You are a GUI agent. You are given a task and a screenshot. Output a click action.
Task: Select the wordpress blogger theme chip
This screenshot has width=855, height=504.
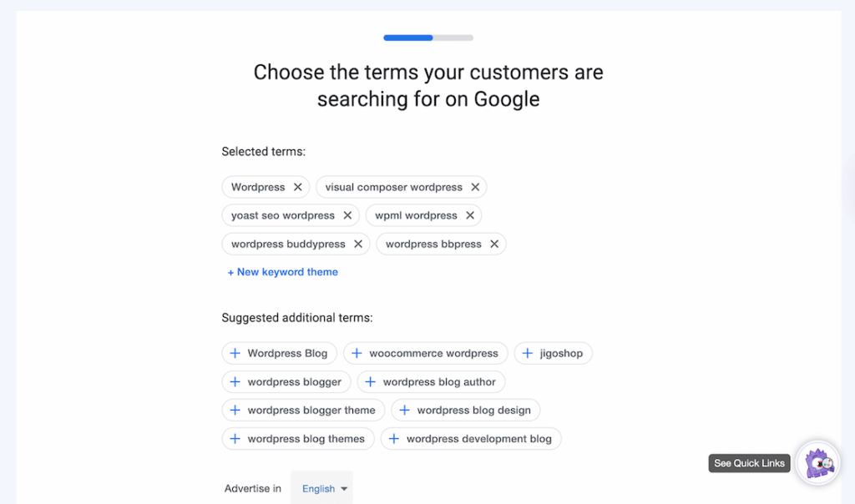302,410
